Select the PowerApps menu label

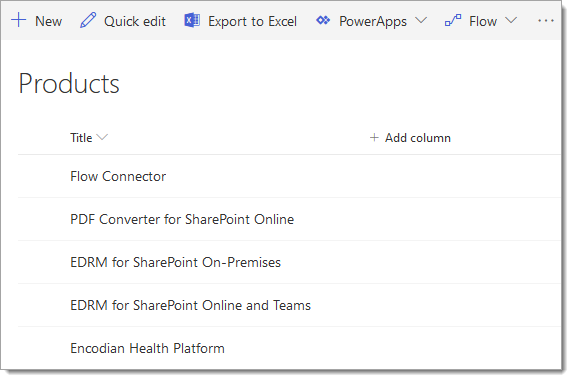click(373, 22)
